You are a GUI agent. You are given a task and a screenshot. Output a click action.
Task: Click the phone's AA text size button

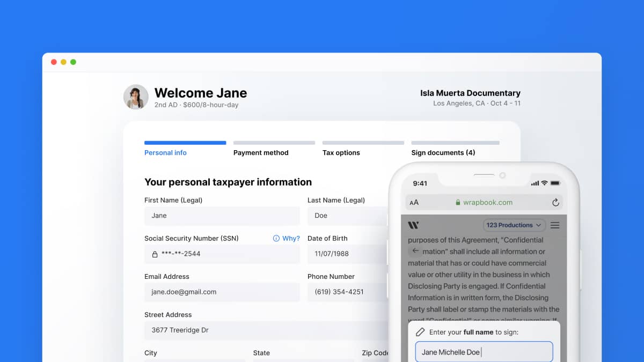click(414, 203)
